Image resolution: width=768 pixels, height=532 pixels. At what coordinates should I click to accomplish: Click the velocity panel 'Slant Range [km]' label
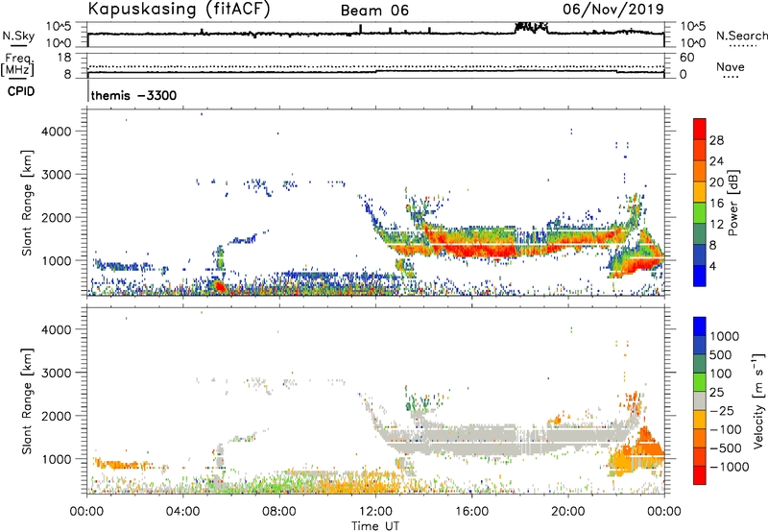coord(27,401)
